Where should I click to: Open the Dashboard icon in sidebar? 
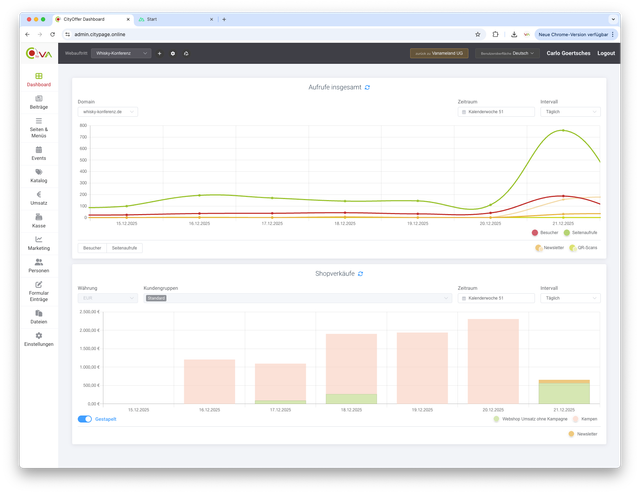[38, 76]
